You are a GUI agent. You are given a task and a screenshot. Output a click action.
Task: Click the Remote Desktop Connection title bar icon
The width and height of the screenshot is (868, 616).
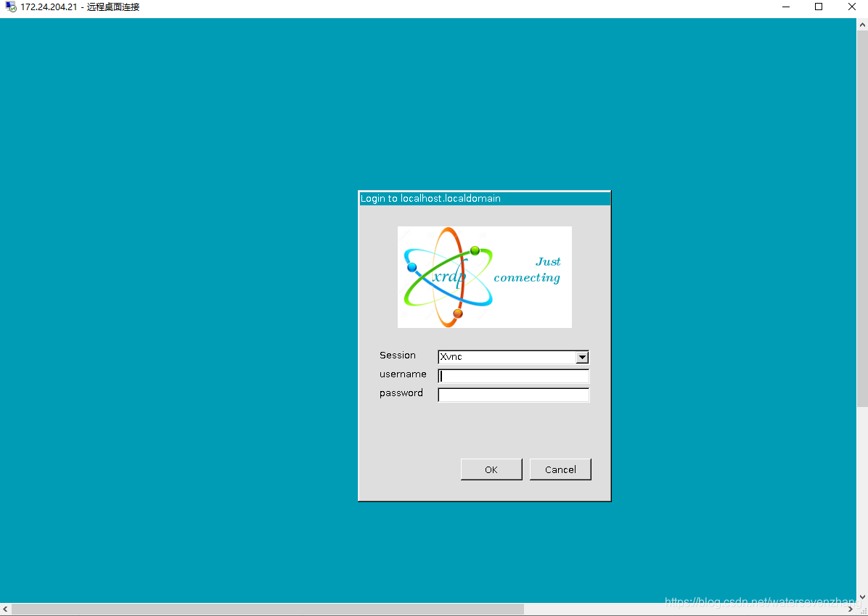pos(10,7)
